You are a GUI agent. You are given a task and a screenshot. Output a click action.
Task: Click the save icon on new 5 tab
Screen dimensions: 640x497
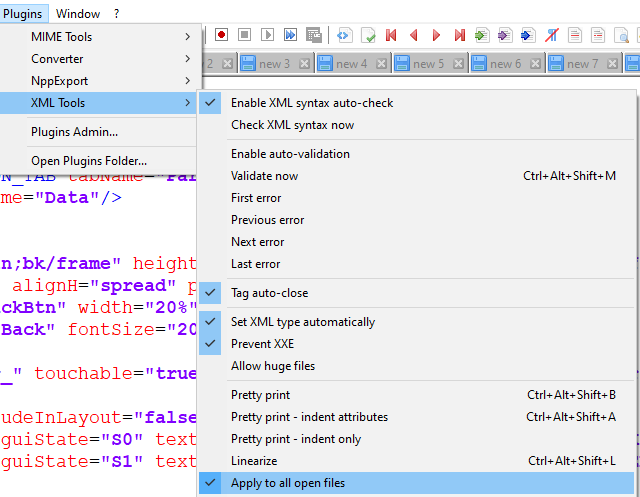coord(402,64)
